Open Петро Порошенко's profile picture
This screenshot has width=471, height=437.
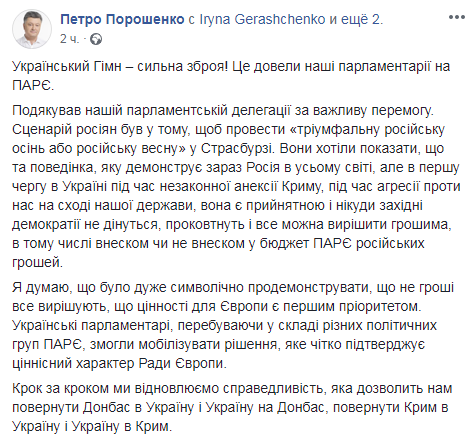click(x=32, y=29)
